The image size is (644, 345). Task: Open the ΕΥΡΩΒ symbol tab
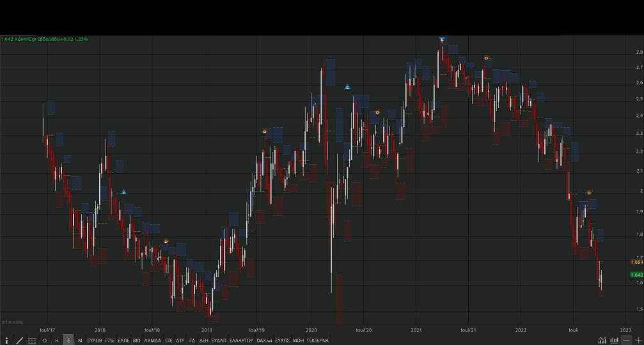point(94,341)
